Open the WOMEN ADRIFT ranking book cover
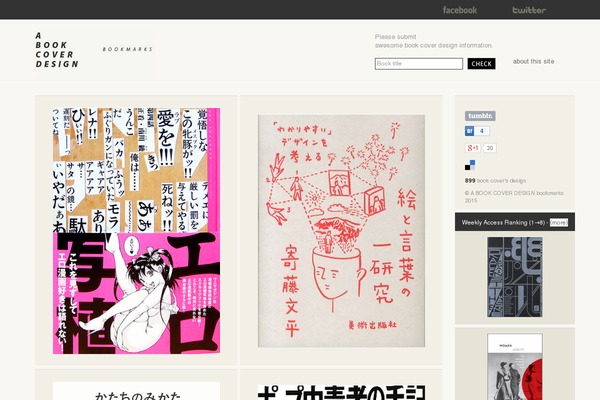Viewport: 600px width, 400px height. coord(515,367)
